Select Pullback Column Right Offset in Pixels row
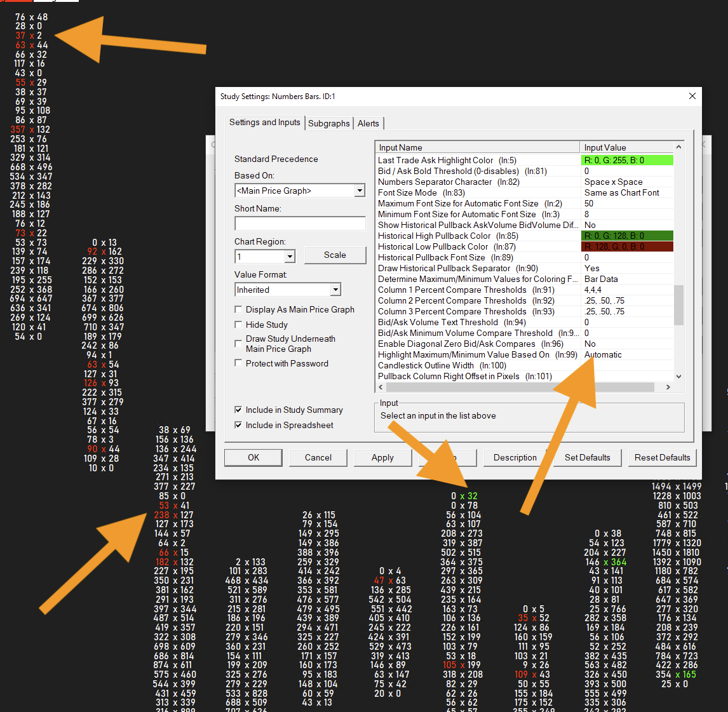 (525, 376)
